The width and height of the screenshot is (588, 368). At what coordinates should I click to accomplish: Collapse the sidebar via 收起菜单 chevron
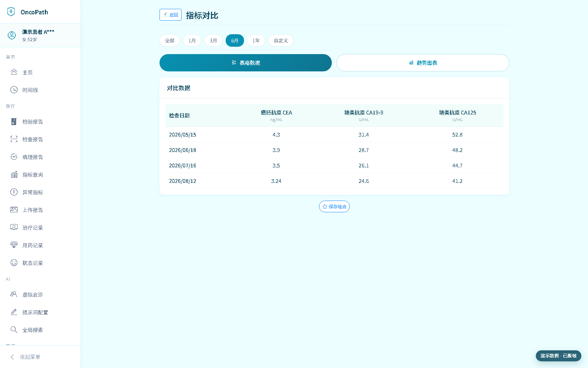(x=12, y=357)
